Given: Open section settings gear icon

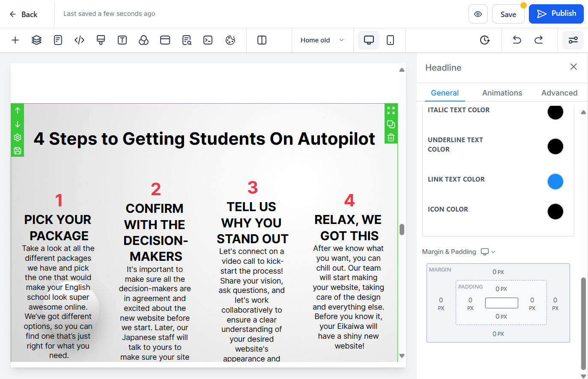Looking at the screenshot, I should pos(18,137).
